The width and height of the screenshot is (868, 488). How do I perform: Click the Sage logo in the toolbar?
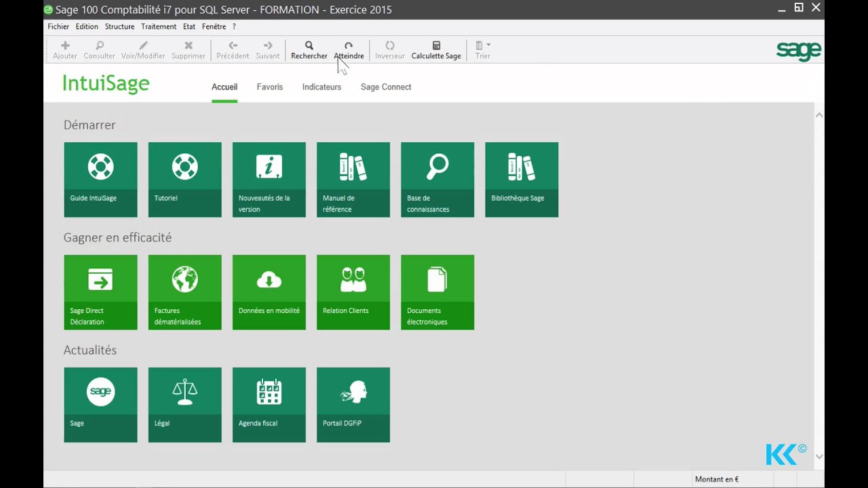(799, 51)
